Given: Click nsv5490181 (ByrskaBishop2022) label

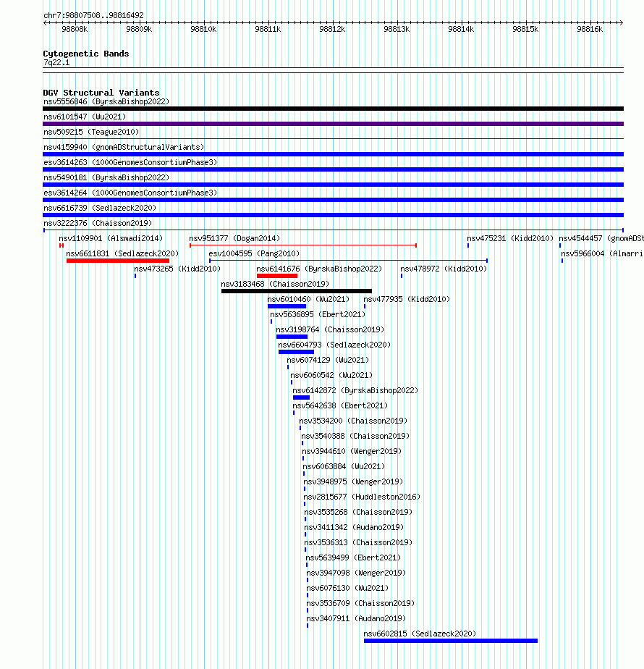Looking at the screenshot, I should pyautogui.click(x=106, y=177).
